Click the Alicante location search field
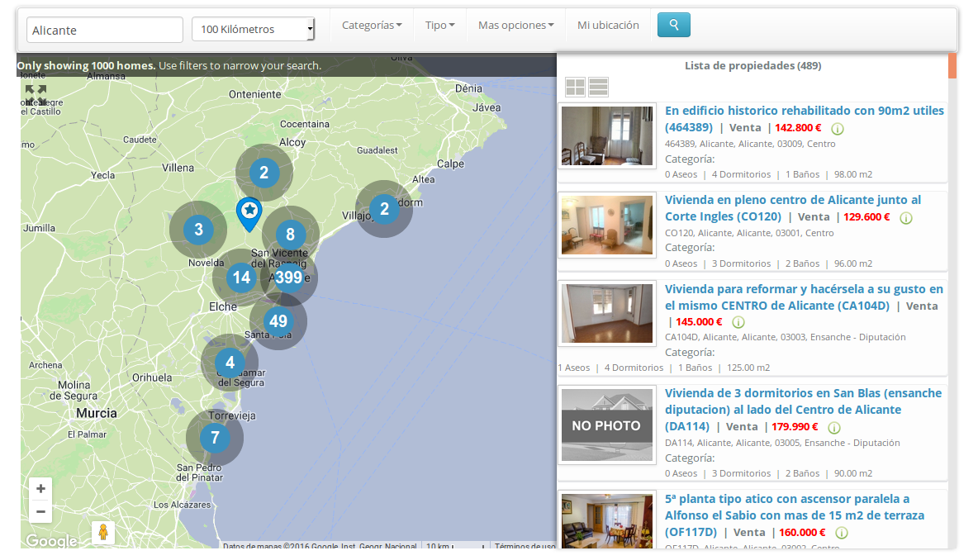978x560 pixels. point(105,30)
